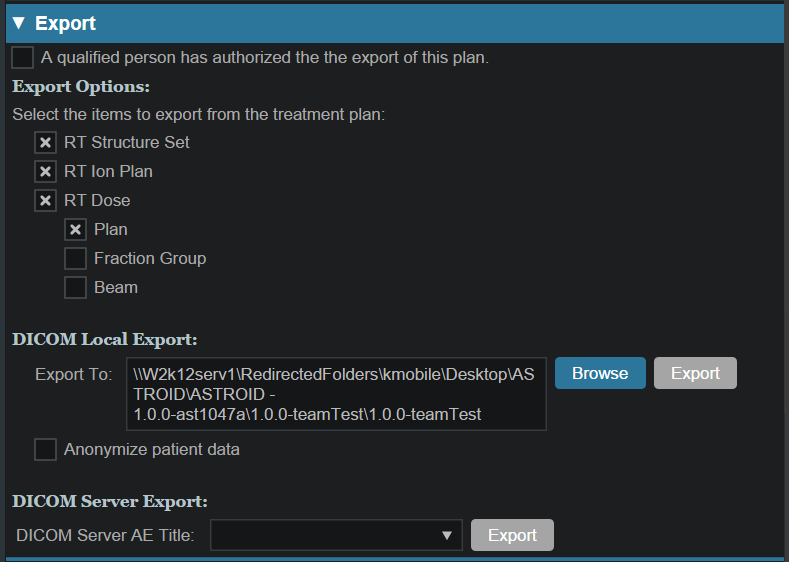Uncheck the Plan dose checkbox
This screenshot has width=789, height=562.
75,230
